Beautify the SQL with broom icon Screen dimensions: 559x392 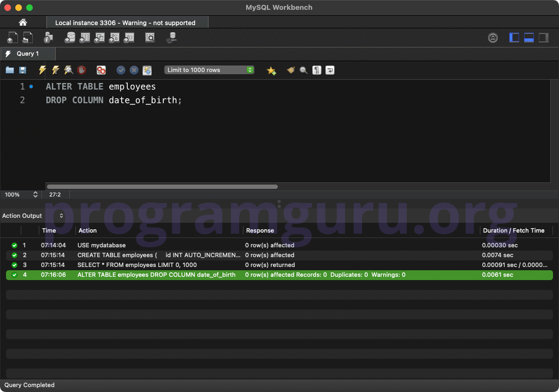(x=291, y=70)
